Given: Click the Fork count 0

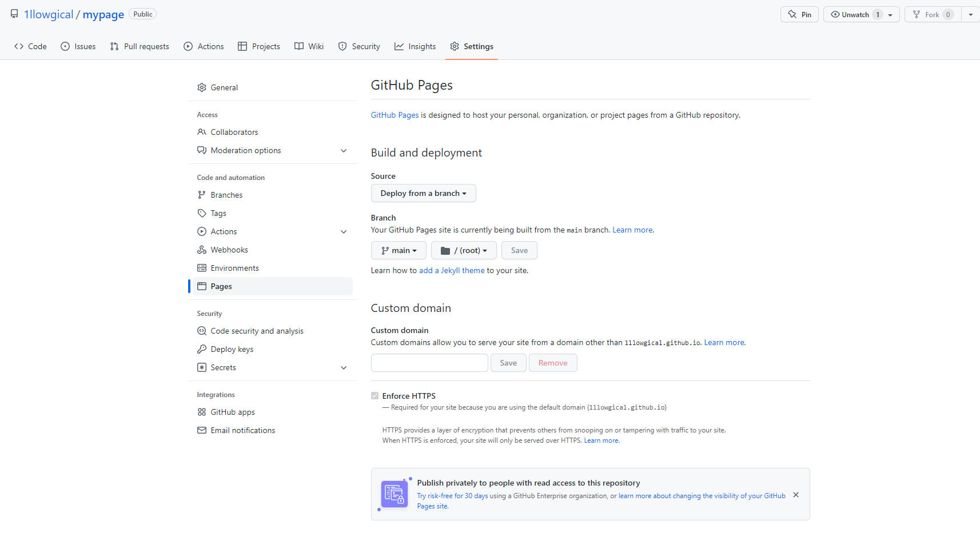Looking at the screenshot, I should 948,14.
